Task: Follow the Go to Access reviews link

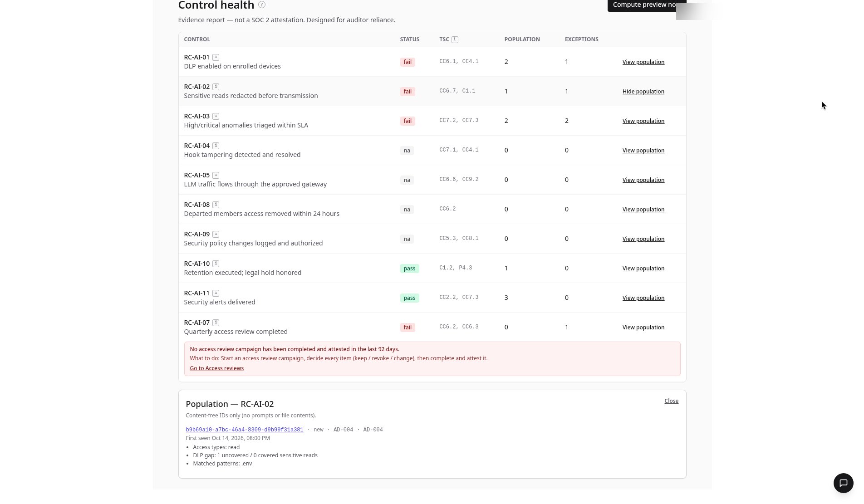Action: point(216,368)
